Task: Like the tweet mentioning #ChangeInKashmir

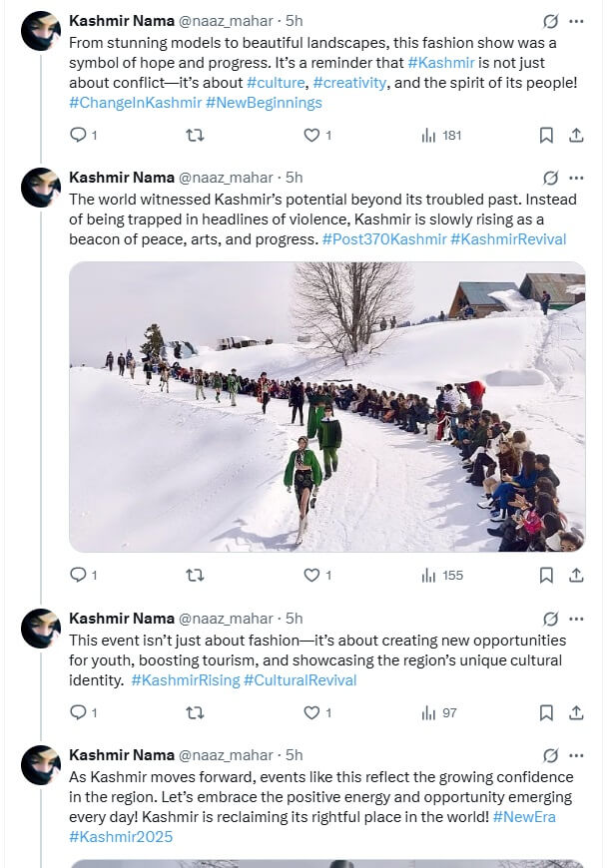Action: tap(311, 135)
